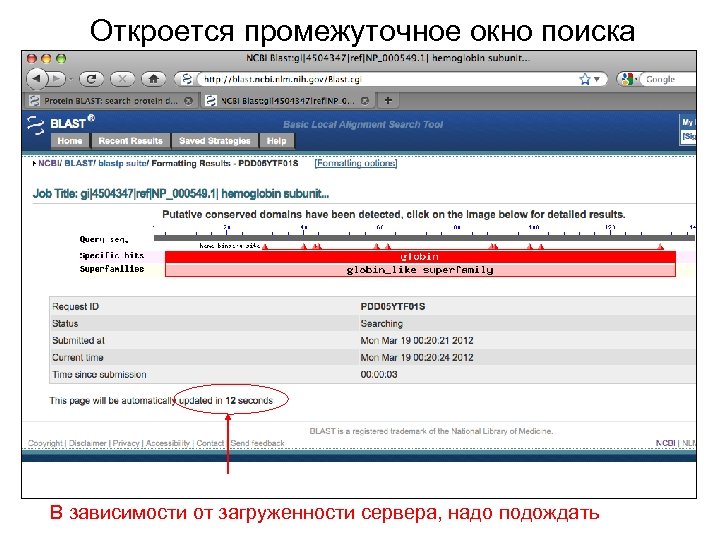
Task: Open the Contact footer link
Action: pyautogui.click(x=210, y=443)
